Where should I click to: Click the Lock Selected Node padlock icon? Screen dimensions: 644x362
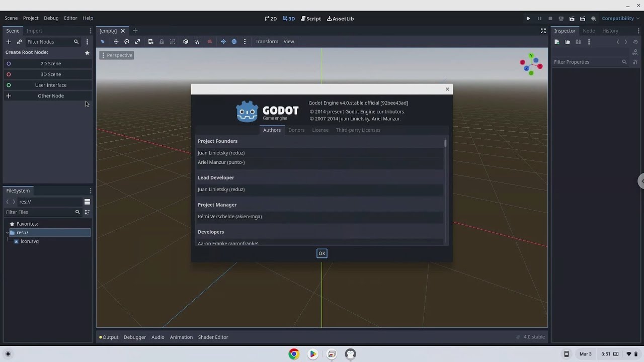pos(162,42)
